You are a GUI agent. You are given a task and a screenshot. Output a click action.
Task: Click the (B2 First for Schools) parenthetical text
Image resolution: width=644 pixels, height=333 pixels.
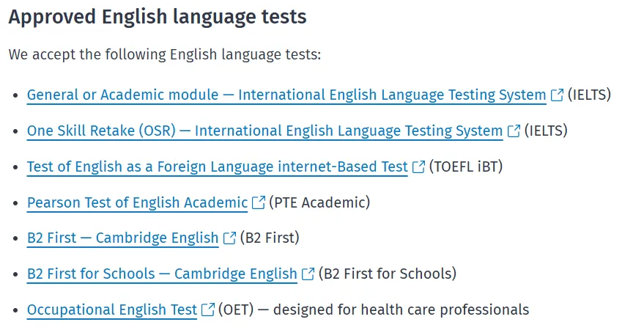(388, 274)
